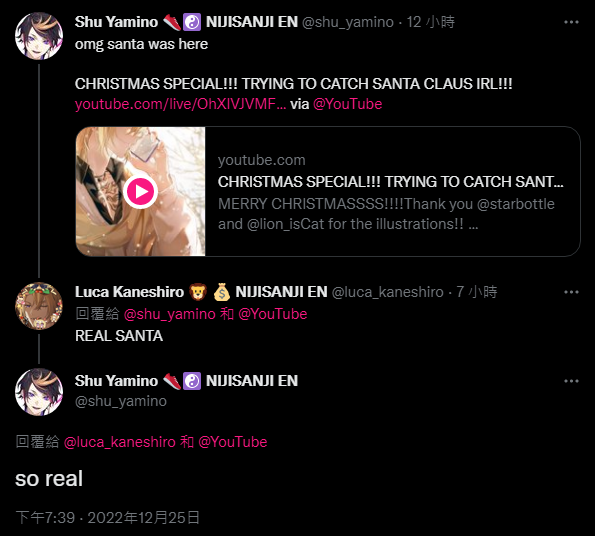Viewport: 595px width, 536px height.
Task: Open the @YouTube mention in Luca's reply
Action: click(x=272, y=314)
